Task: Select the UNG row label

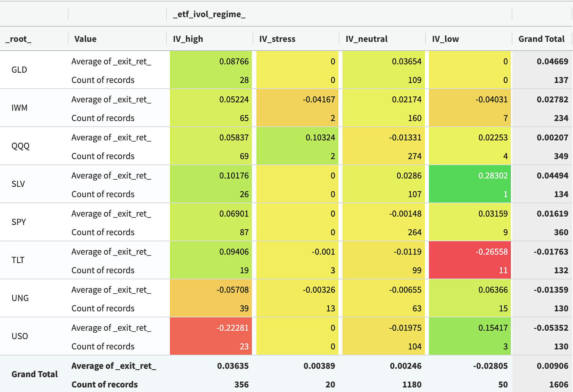Action: pos(20,298)
